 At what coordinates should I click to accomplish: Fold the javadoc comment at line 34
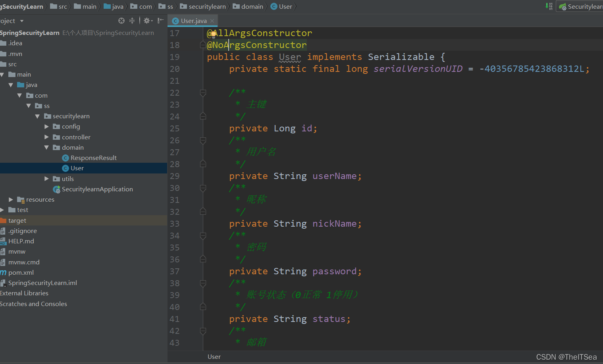(x=203, y=236)
